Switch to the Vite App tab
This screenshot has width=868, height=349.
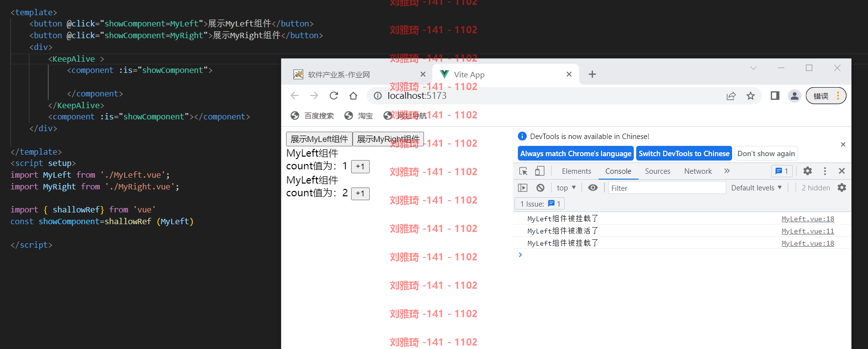(x=506, y=74)
